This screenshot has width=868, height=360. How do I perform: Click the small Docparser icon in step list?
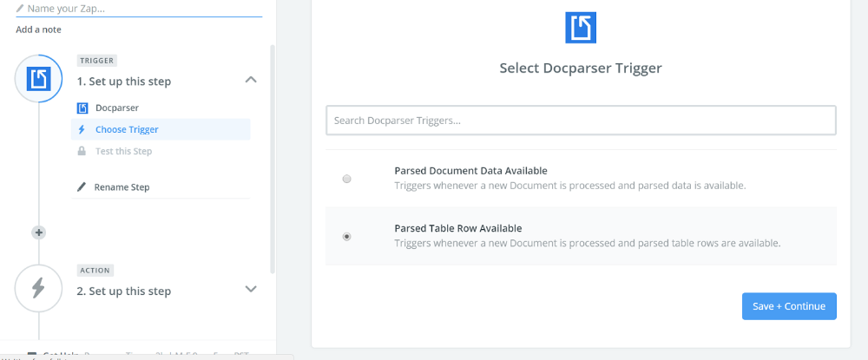click(x=82, y=108)
